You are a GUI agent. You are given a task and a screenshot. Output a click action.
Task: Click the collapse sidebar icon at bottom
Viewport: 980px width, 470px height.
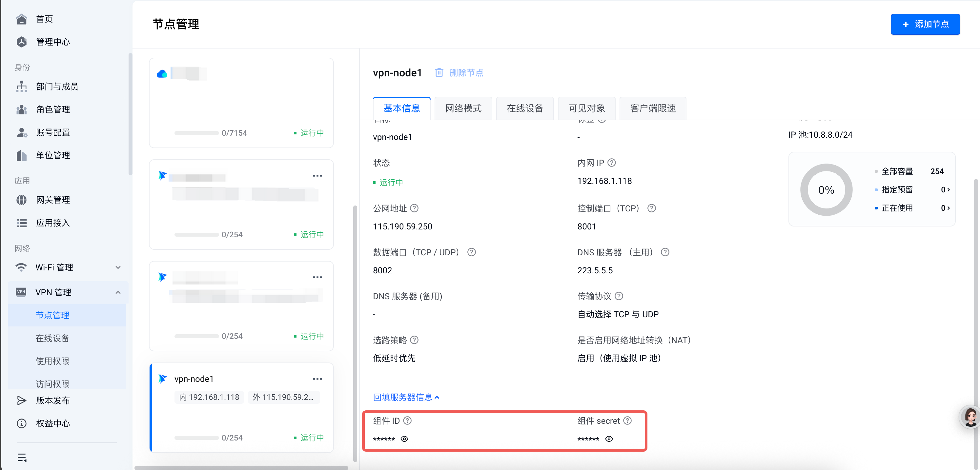pos(22,458)
